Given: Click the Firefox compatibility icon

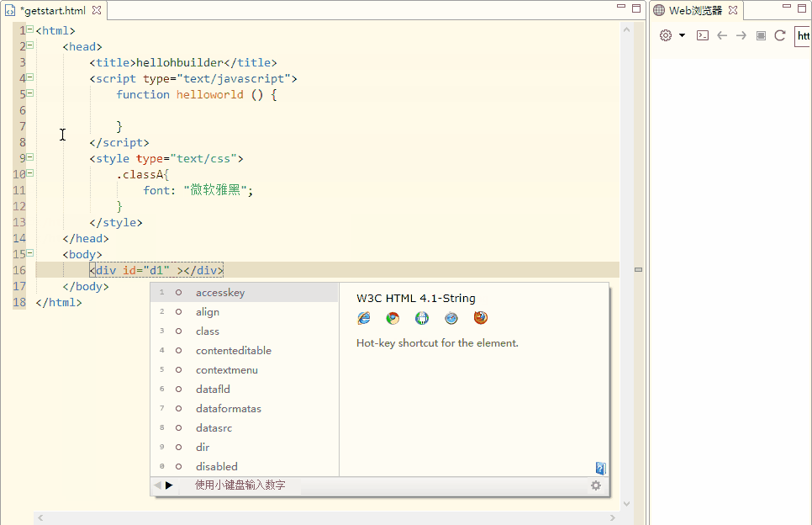Looking at the screenshot, I should (481, 318).
